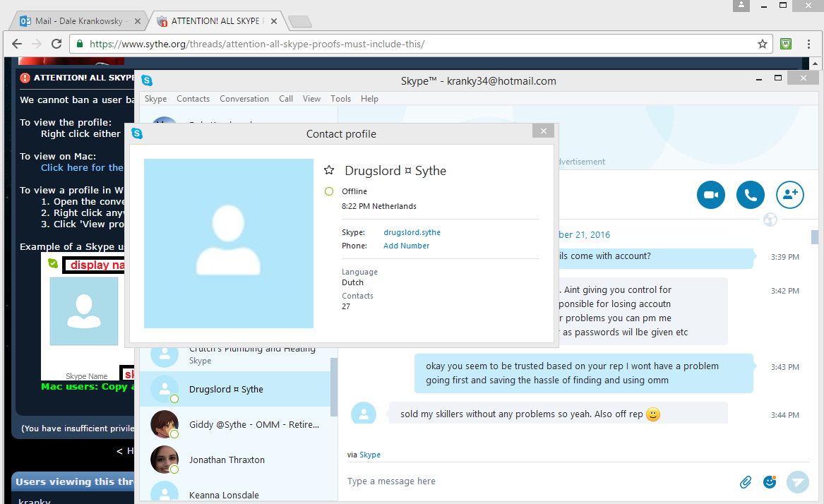The image size is (824, 504).
Task: Click the 'via Skype' link
Action: point(370,455)
